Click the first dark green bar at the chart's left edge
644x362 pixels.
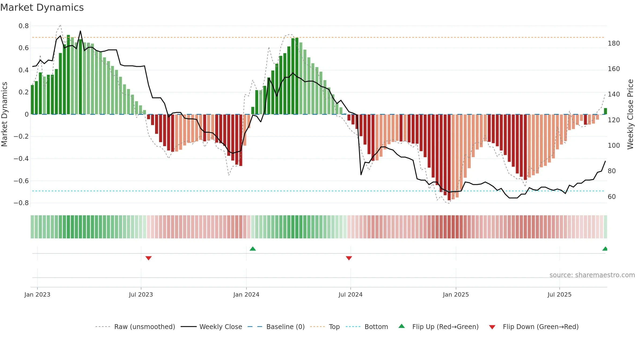point(32,100)
